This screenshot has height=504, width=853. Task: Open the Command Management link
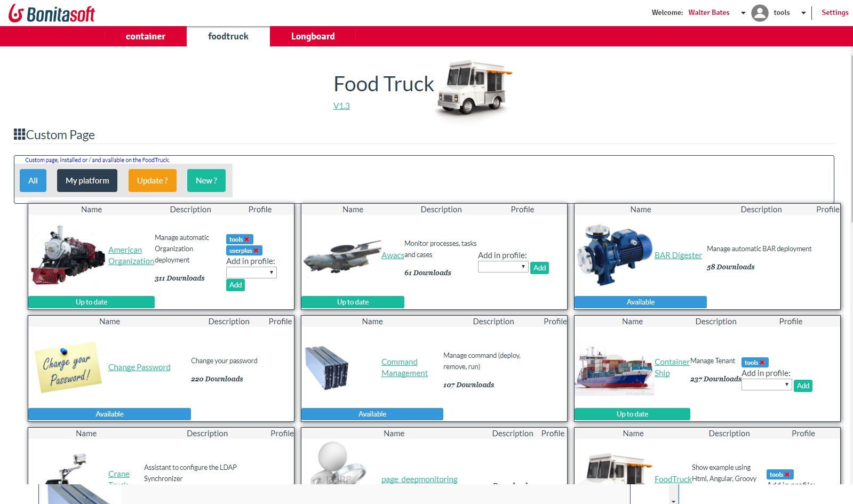pyautogui.click(x=404, y=367)
